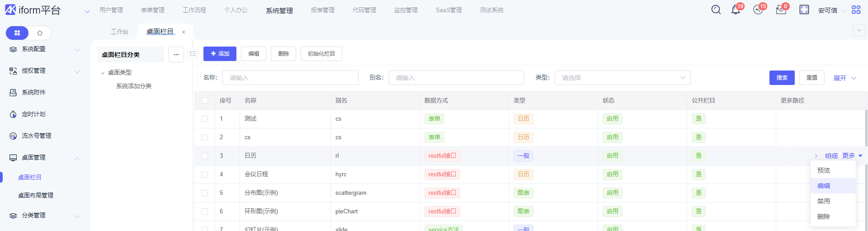
Task: Open the more options ellipsis for 桌面栏目分类
Action: tap(176, 55)
